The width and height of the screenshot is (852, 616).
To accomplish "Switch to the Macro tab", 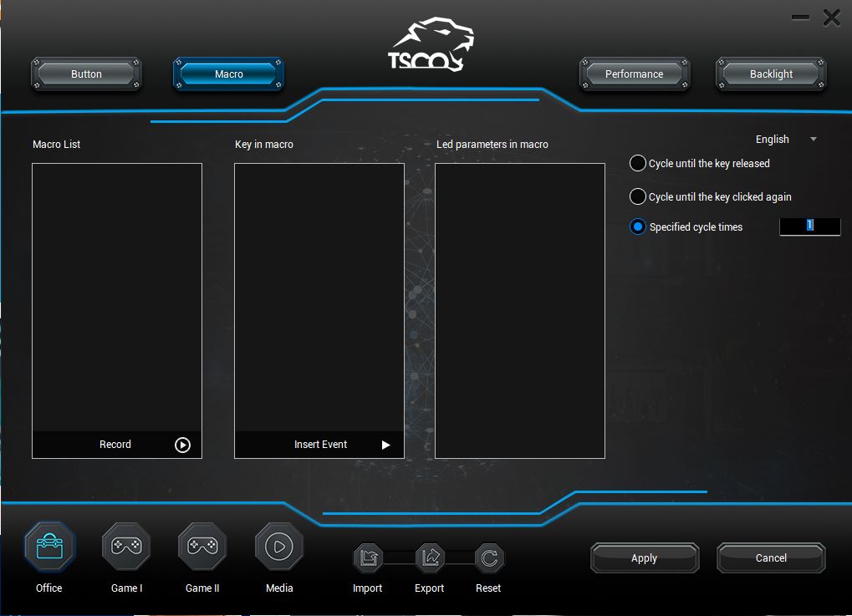I will [x=228, y=74].
